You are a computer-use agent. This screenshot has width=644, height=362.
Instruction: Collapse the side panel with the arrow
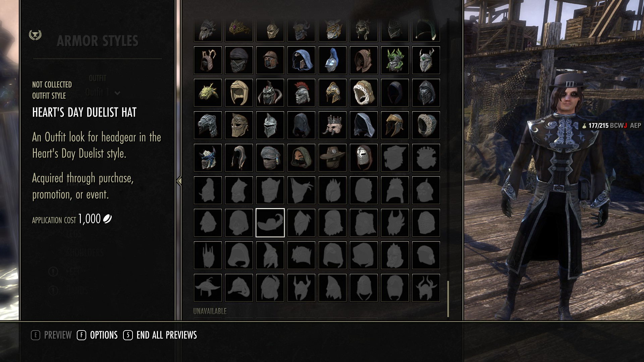click(x=179, y=181)
